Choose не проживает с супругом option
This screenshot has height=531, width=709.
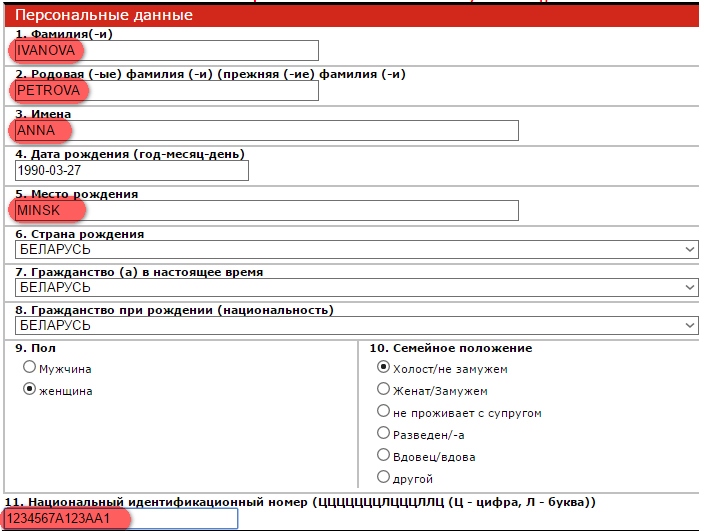[x=383, y=411]
